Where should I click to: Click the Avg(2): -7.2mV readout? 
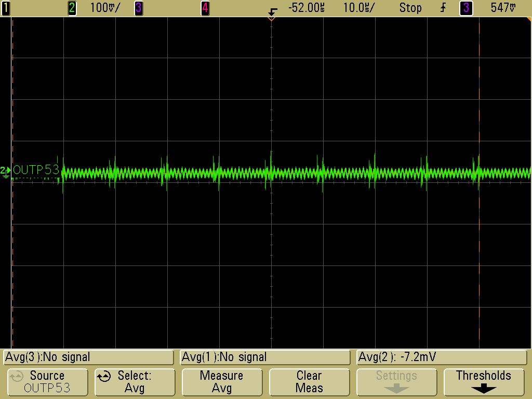(x=442, y=357)
